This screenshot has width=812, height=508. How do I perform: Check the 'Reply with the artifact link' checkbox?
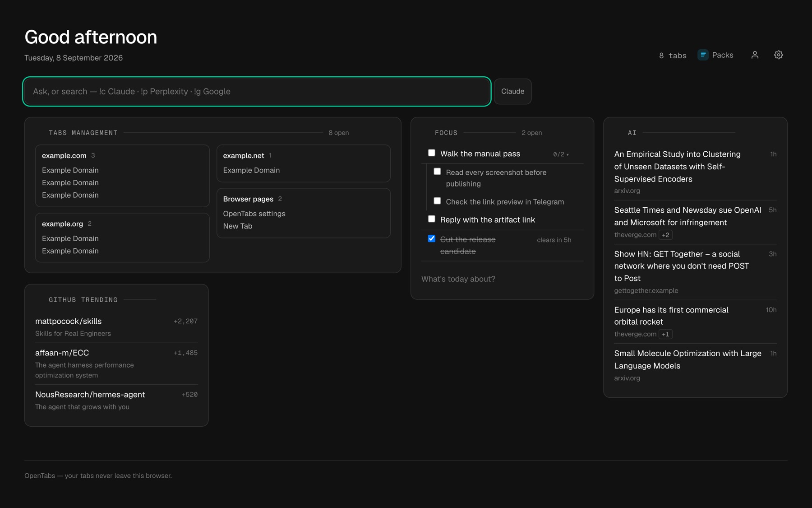click(432, 219)
